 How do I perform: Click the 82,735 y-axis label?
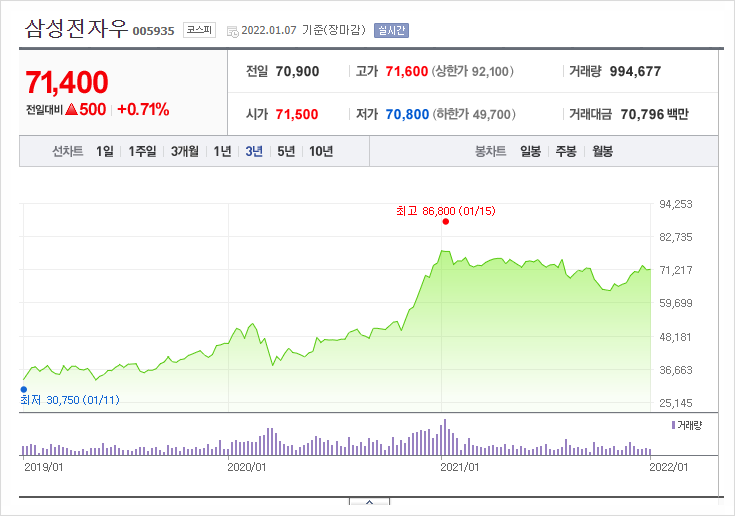pyautogui.click(x=675, y=237)
